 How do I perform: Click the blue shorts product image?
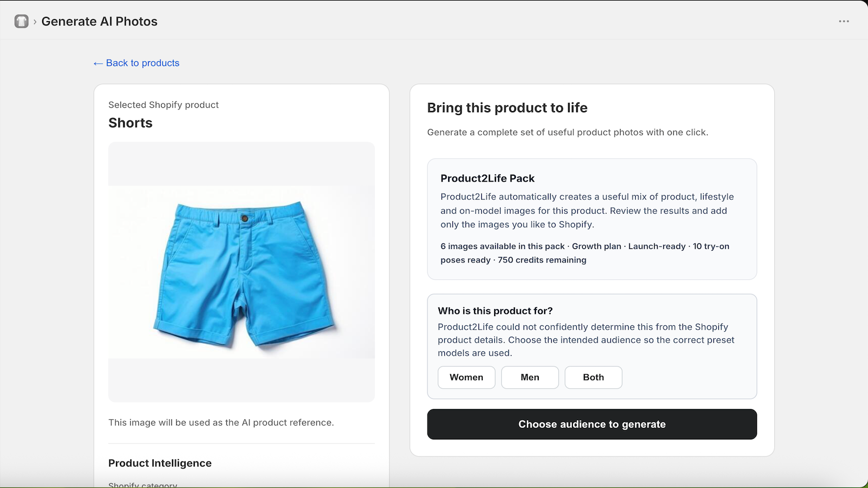[x=241, y=272]
